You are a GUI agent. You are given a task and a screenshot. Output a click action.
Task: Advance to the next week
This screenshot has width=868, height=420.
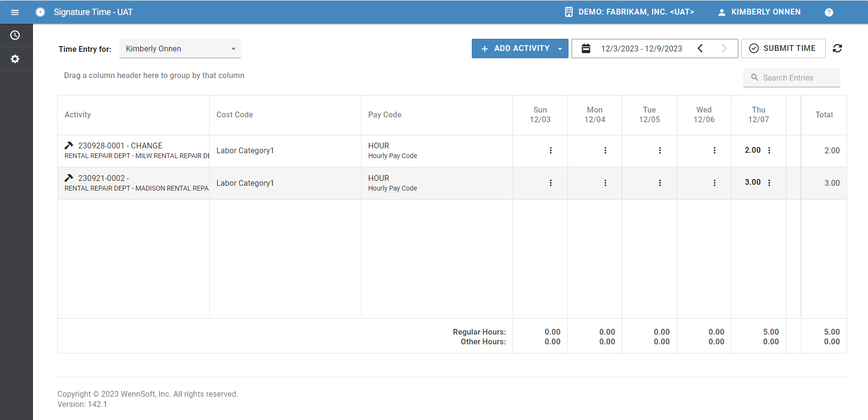coord(724,48)
